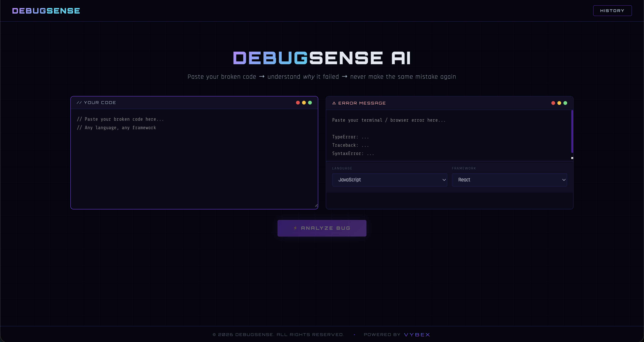The height and width of the screenshot is (342, 644).
Task: Click the red dot in Error Message panel
Action: (553, 103)
